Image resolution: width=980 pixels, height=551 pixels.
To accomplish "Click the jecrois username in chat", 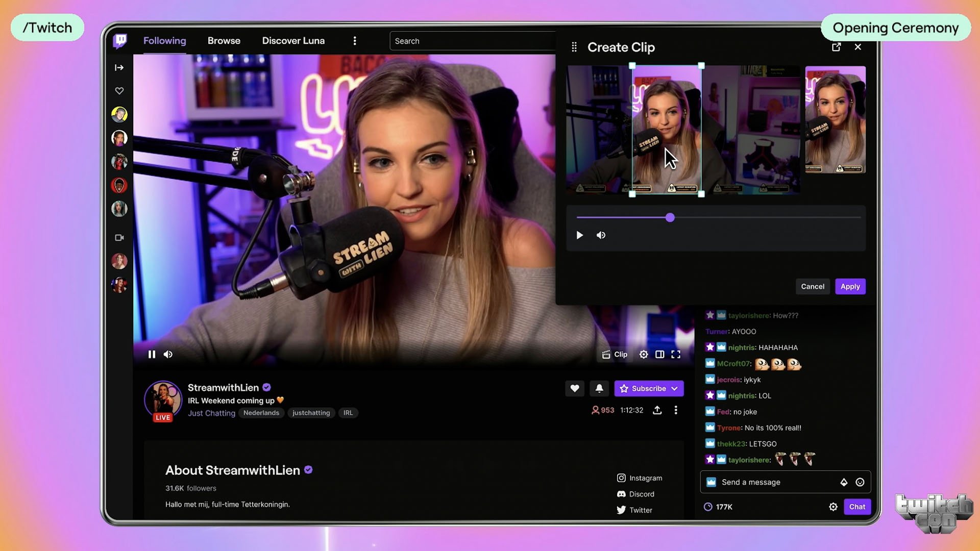I will pyautogui.click(x=728, y=380).
